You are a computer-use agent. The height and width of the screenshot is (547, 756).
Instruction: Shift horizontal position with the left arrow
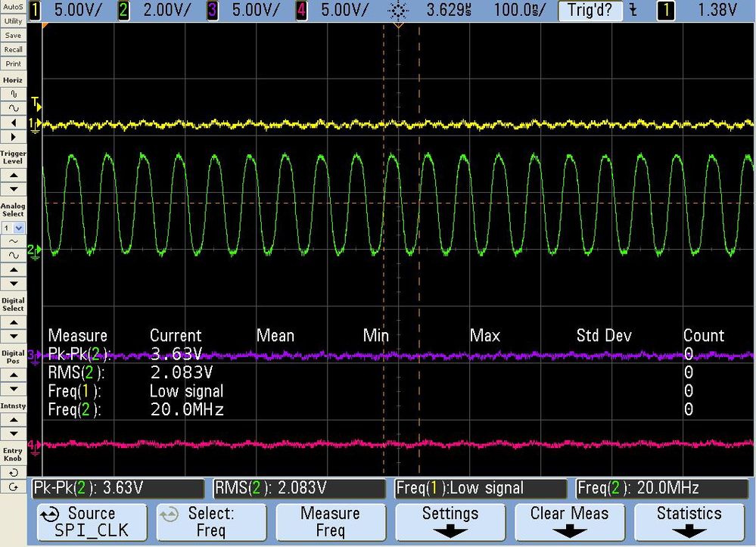point(14,123)
